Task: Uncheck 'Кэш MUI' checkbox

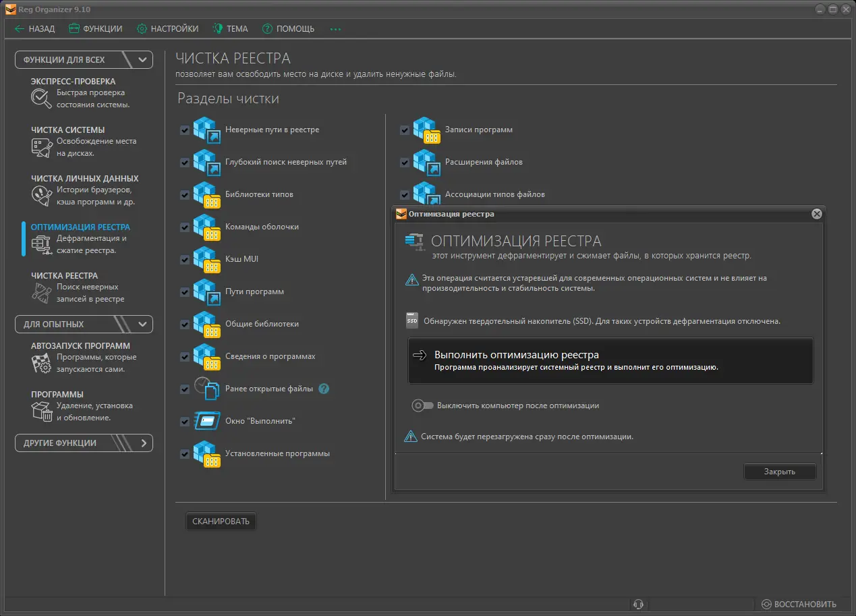Action: tap(185, 260)
